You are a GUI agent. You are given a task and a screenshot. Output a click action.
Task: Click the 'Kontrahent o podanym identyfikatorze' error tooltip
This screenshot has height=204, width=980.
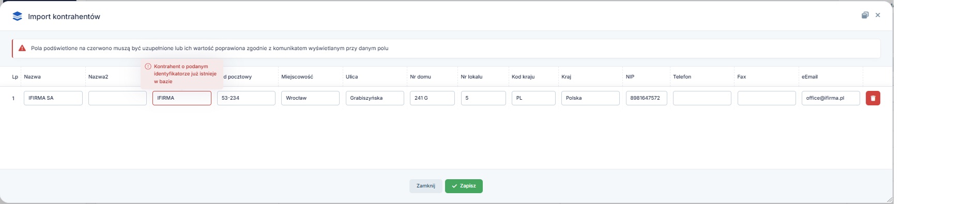tap(182, 74)
